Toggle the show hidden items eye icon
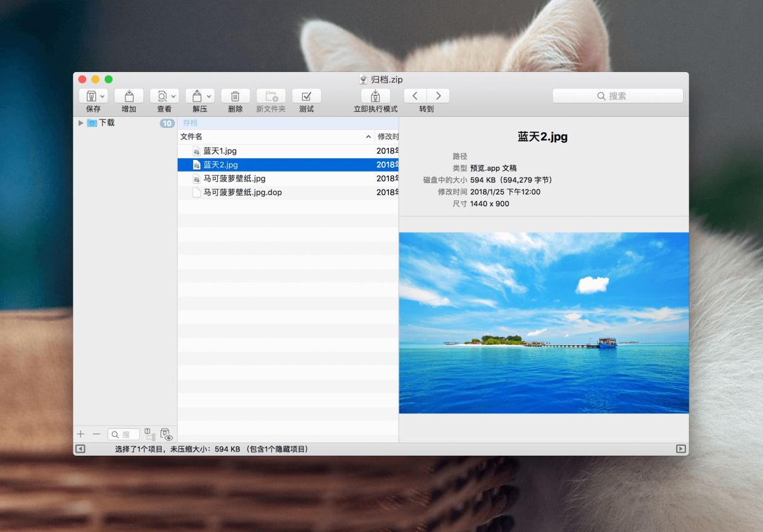Screen dimensions: 763x532 coord(166,434)
